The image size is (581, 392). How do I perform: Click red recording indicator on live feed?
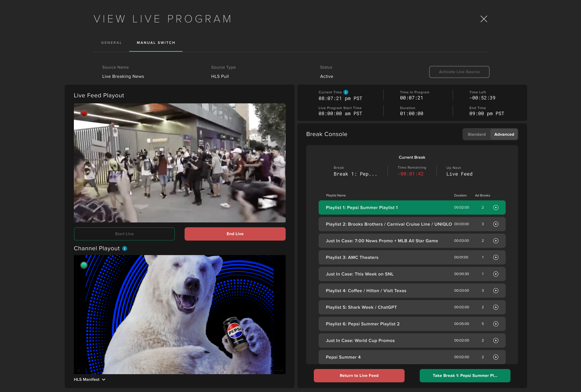tap(84, 113)
